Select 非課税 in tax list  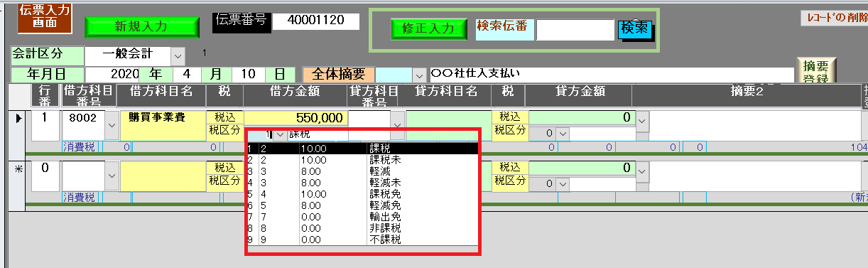363,228
